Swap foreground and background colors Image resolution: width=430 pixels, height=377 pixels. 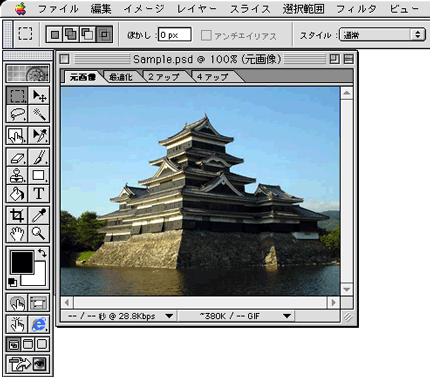(x=42, y=252)
